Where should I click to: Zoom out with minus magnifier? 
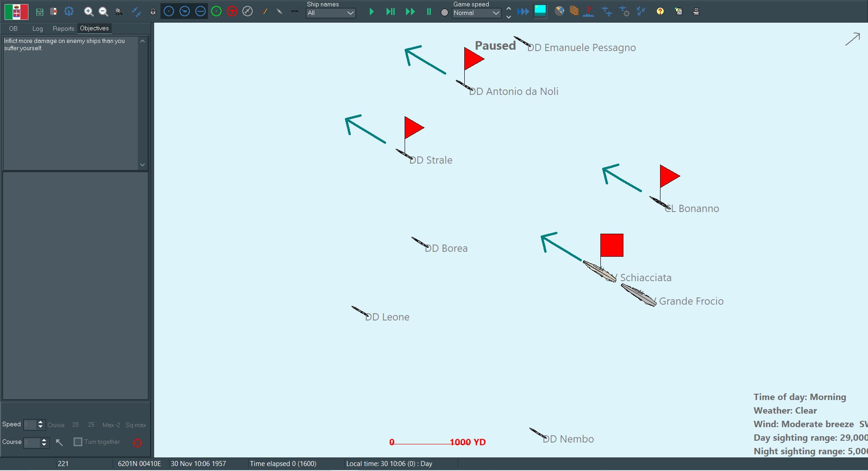coord(104,12)
